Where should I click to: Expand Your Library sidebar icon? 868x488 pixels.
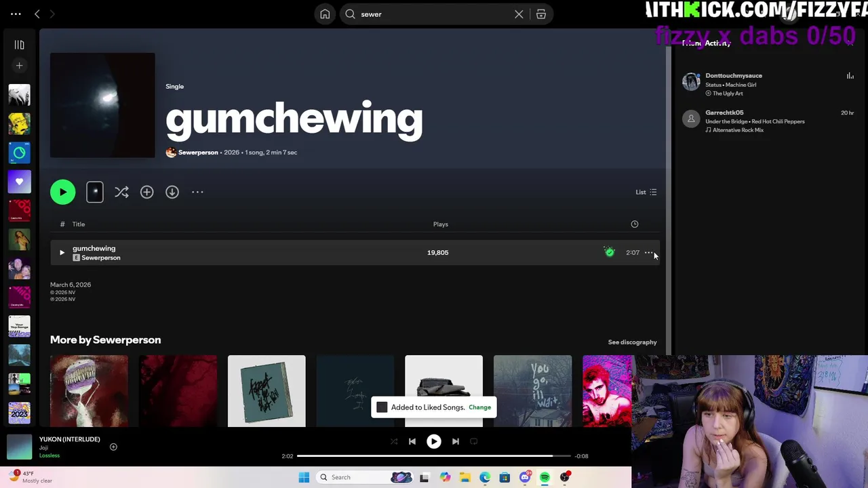click(19, 45)
